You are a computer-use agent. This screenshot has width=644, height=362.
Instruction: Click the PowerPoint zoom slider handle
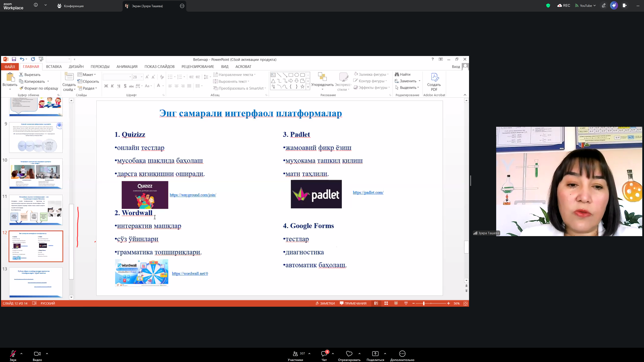point(423,303)
